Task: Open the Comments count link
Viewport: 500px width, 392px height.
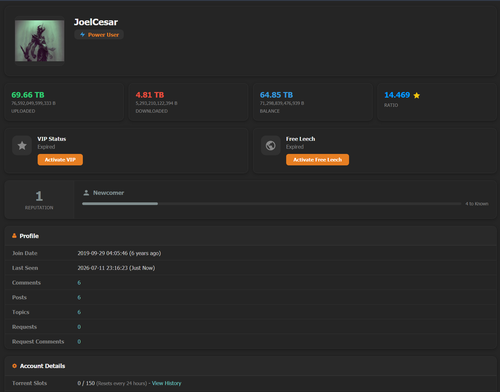Action: tap(79, 283)
